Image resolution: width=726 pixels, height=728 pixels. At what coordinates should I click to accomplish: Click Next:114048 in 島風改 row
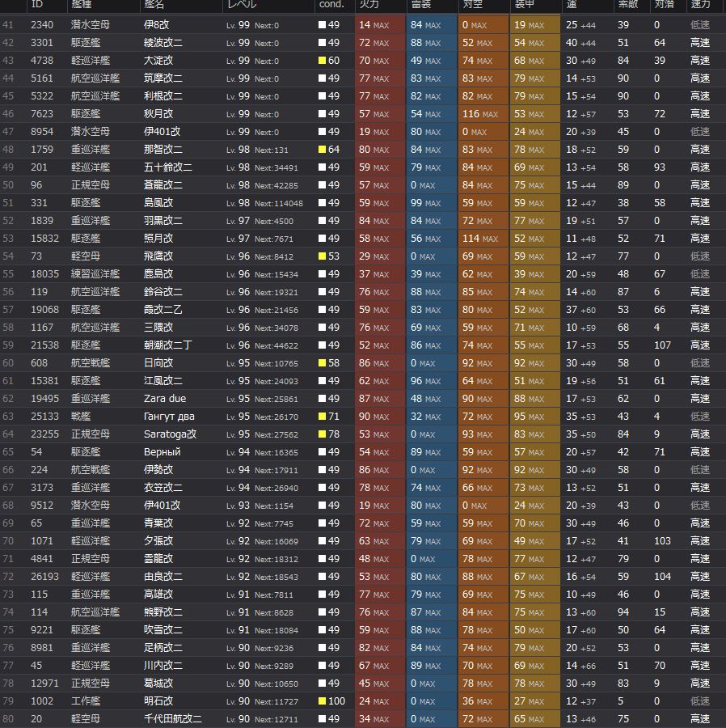[x=279, y=203]
